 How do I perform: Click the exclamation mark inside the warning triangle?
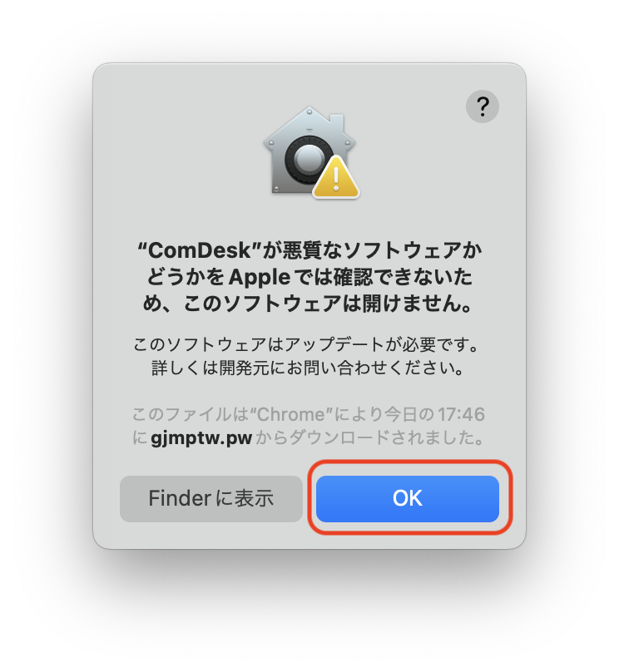(x=336, y=179)
